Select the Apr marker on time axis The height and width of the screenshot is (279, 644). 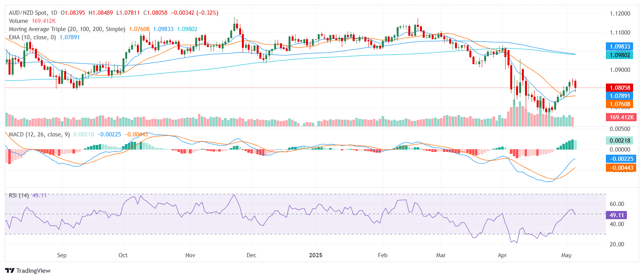pos(502,255)
